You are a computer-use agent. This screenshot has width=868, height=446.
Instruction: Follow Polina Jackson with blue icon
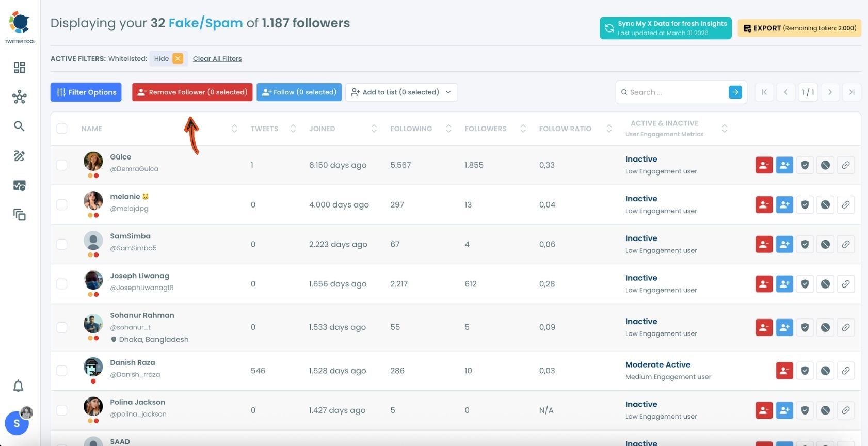coord(784,410)
